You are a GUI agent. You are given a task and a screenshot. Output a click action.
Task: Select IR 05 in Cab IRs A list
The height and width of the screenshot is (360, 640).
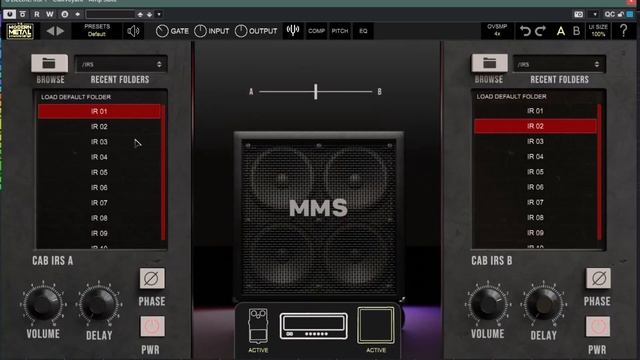[x=99, y=172]
